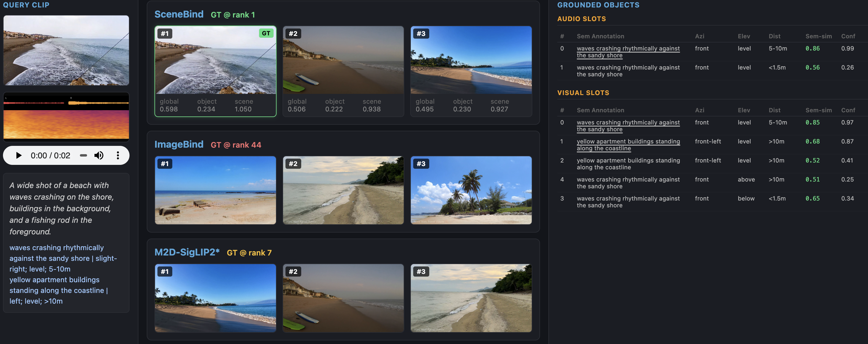Image resolution: width=868 pixels, height=344 pixels.
Task: Click Dist column header in audio slots
Action: pyautogui.click(x=774, y=36)
